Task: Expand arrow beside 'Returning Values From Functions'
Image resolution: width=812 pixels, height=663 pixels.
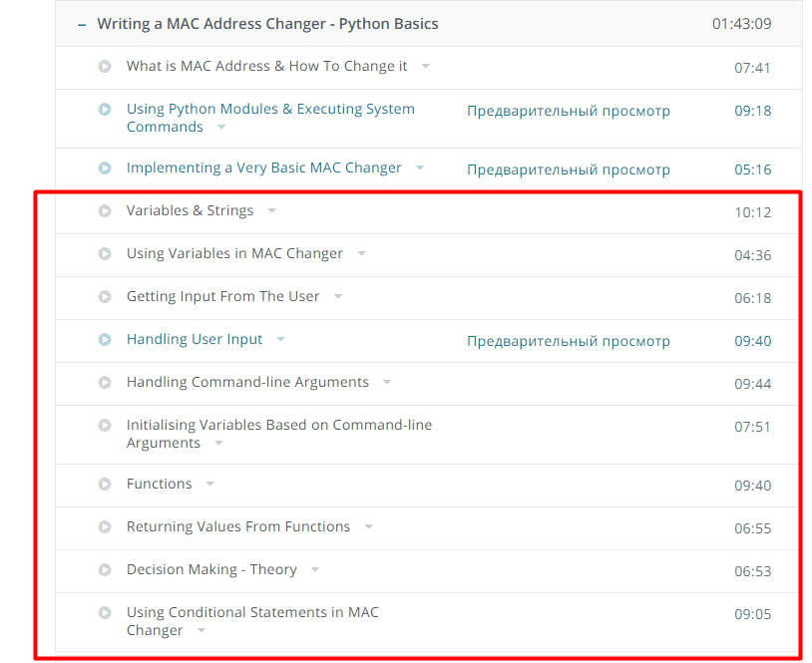Action: (368, 527)
